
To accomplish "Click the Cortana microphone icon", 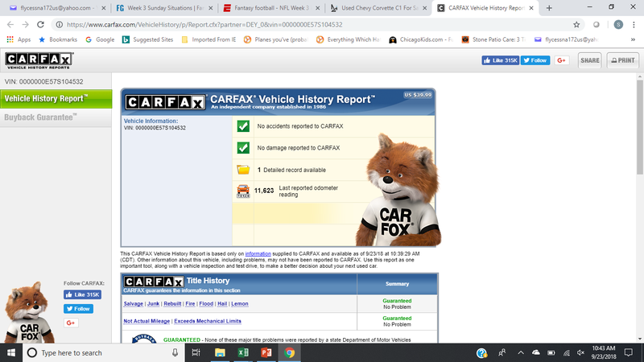I will pyautogui.click(x=175, y=352).
